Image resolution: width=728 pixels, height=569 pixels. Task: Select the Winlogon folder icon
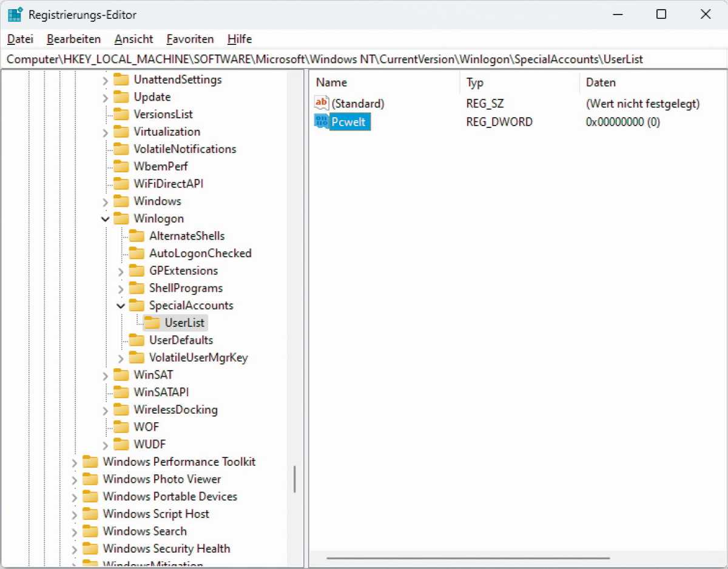121,218
